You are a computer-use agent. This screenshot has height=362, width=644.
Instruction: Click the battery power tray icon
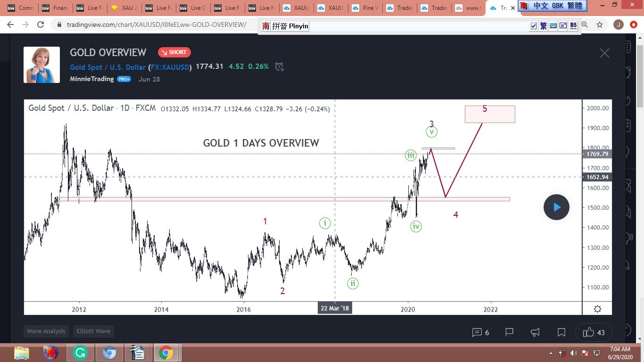pyautogui.click(x=562, y=353)
